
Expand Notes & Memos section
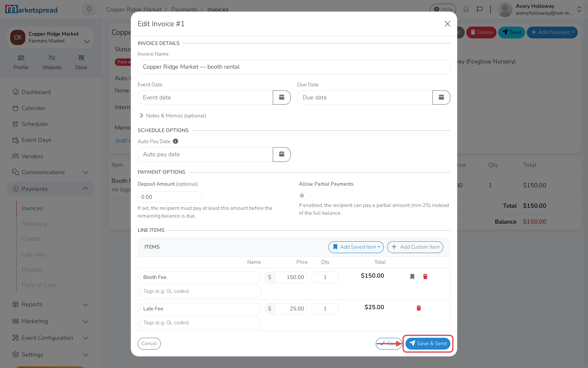(x=173, y=116)
